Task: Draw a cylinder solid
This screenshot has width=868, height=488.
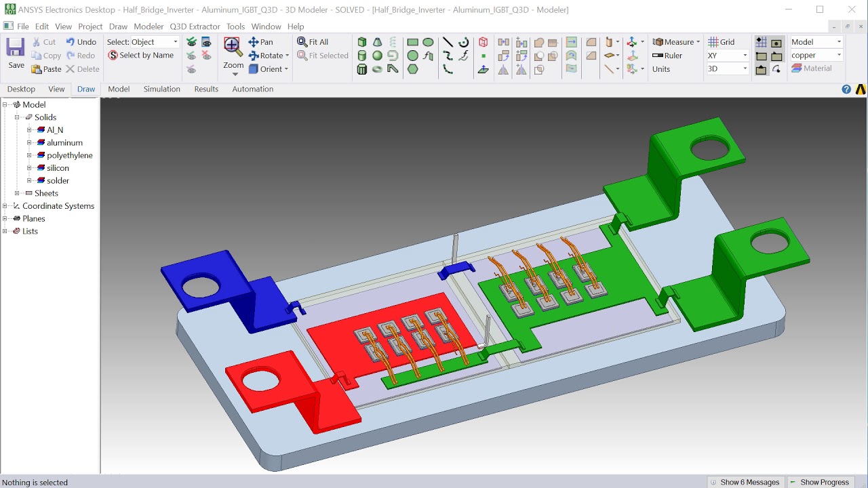Action: (x=362, y=56)
